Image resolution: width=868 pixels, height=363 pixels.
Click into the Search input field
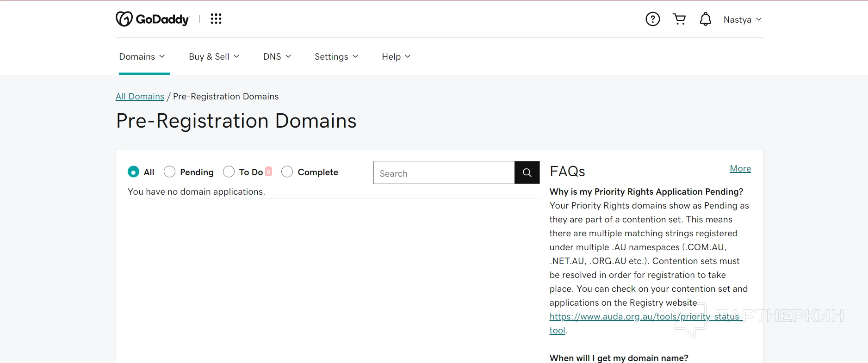(x=444, y=173)
